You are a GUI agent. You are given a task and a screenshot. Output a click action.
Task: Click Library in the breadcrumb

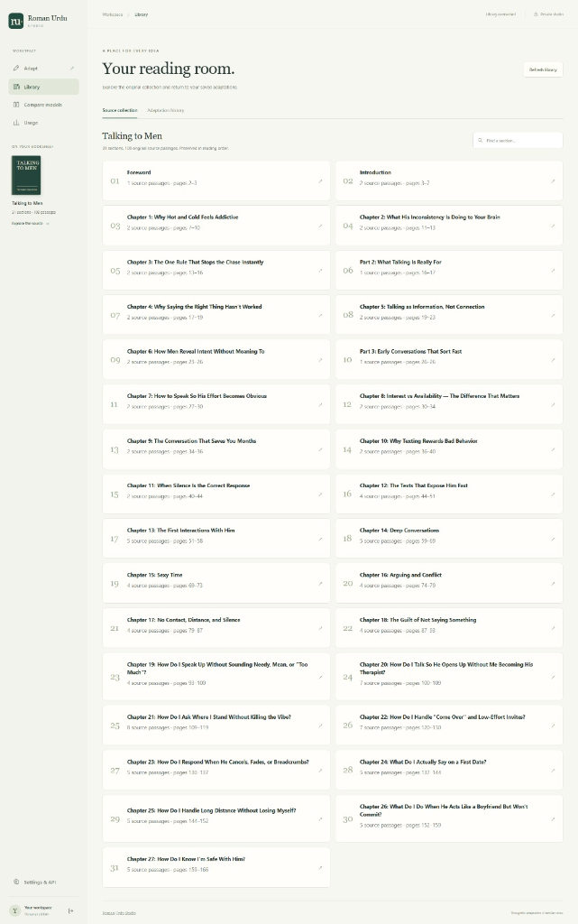click(x=142, y=14)
